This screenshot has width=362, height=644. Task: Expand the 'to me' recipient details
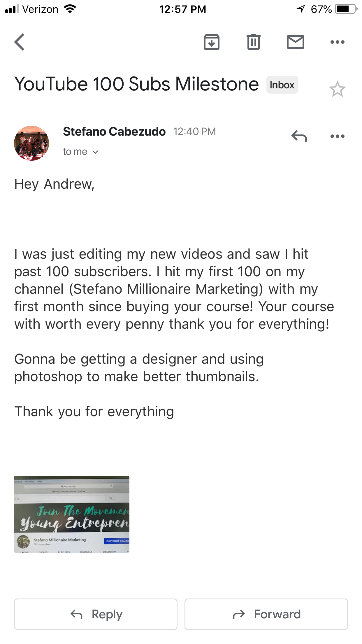point(81,152)
